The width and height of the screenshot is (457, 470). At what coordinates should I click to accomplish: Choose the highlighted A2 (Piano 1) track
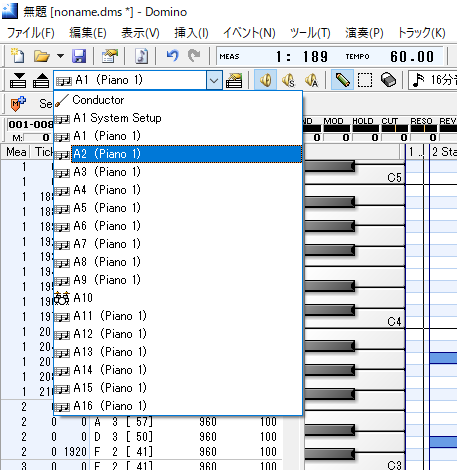178,154
